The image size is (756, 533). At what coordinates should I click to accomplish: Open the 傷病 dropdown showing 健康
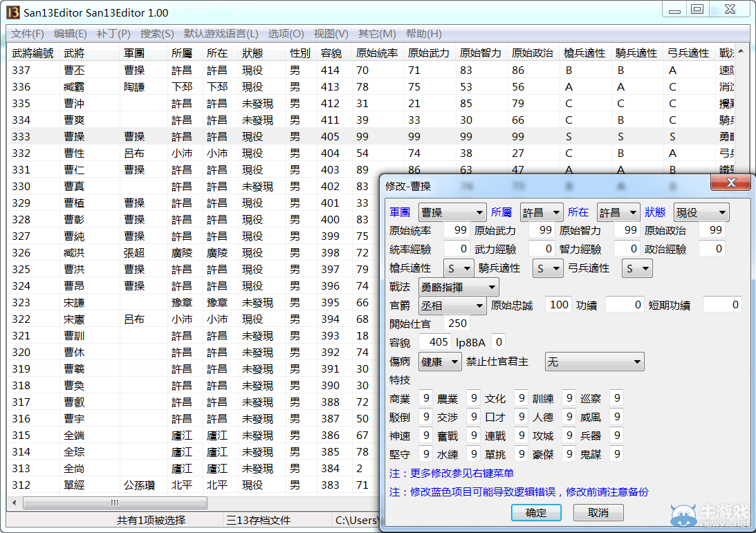(x=440, y=362)
